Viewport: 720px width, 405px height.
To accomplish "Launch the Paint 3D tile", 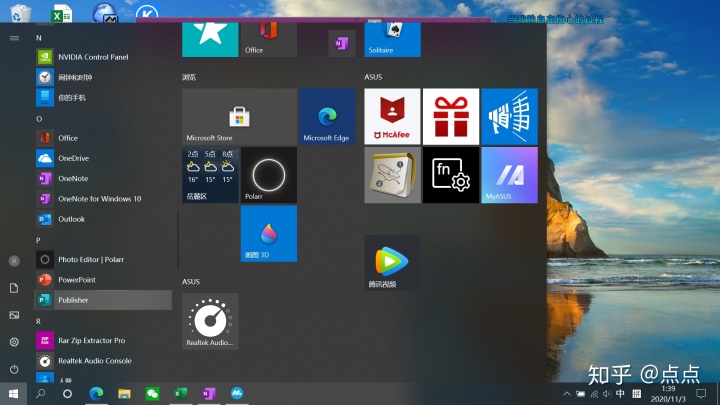I will pyautogui.click(x=269, y=234).
